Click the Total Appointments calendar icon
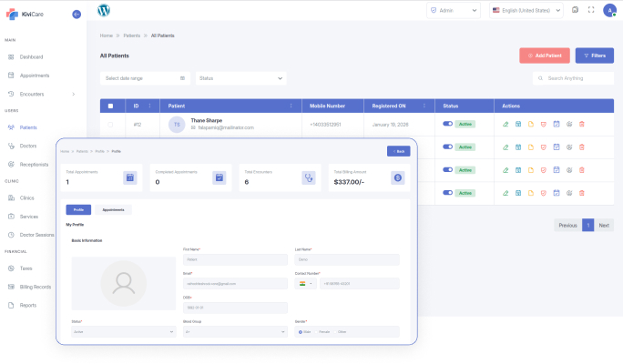The height and width of the screenshot is (364, 623). 130,177
